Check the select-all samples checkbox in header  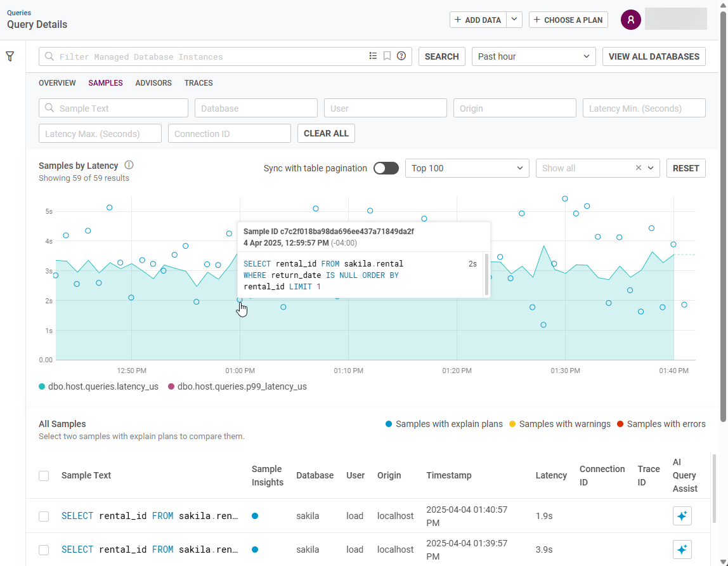44,475
